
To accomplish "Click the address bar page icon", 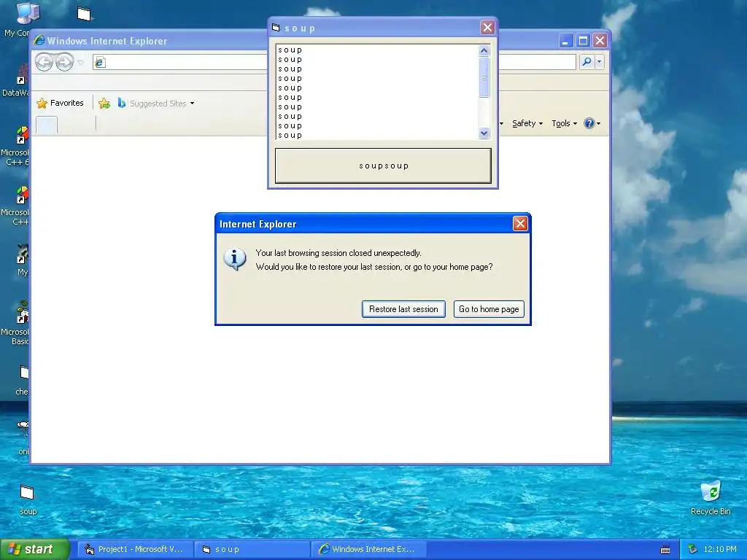I will click(99, 62).
